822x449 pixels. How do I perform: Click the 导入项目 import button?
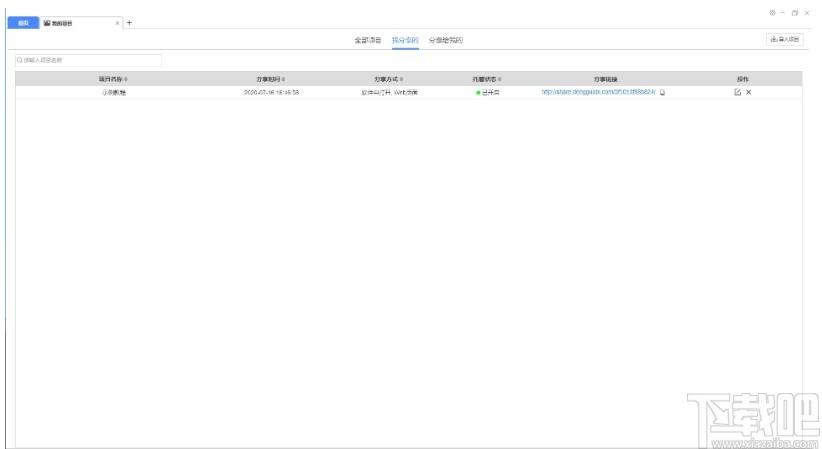click(x=785, y=39)
